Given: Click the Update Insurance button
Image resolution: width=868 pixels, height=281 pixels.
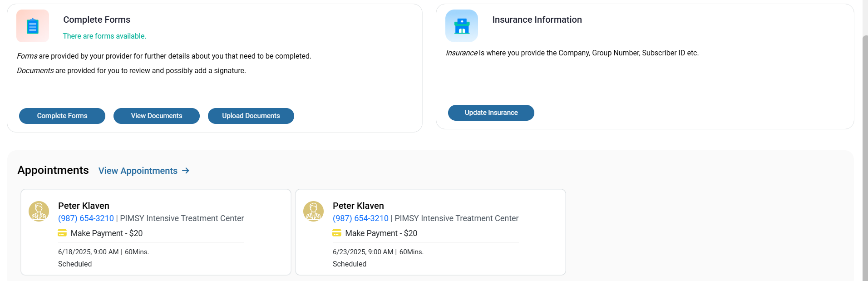Looking at the screenshot, I should point(491,113).
